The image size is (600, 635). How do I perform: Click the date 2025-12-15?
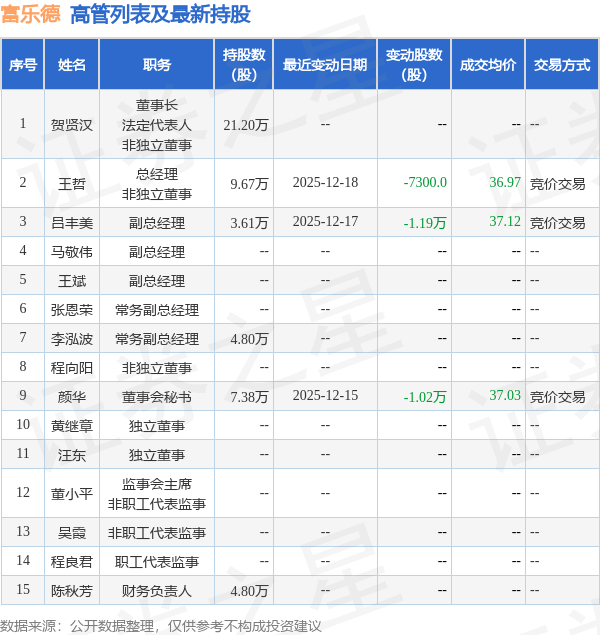pos(325,395)
